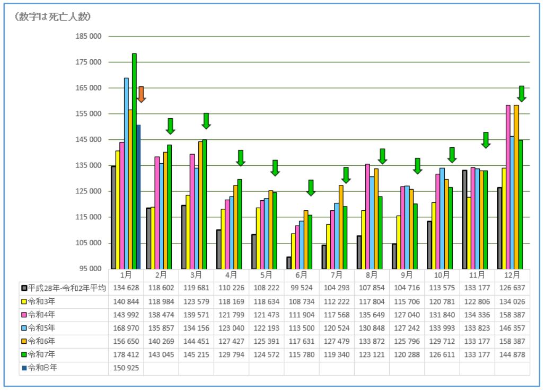Select the 12月 column header
This screenshot has height=392, width=545.
tap(512, 275)
